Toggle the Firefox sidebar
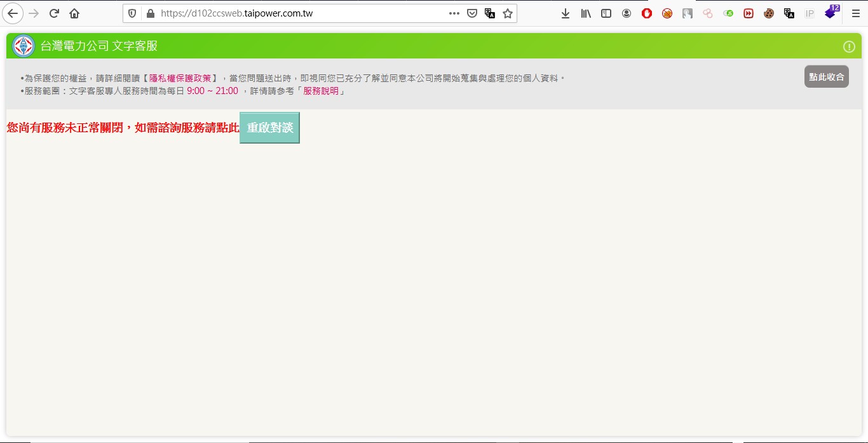The image size is (868, 443). pyautogui.click(x=606, y=13)
